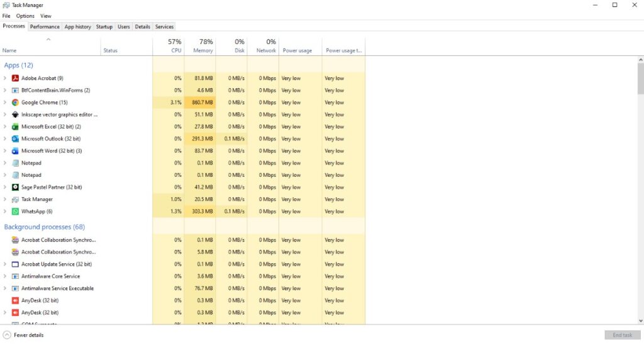Image resolution: width=644 pixels, height=345 pixels.
Task: Switch to the Startup tab
Action: pos(104,26)
